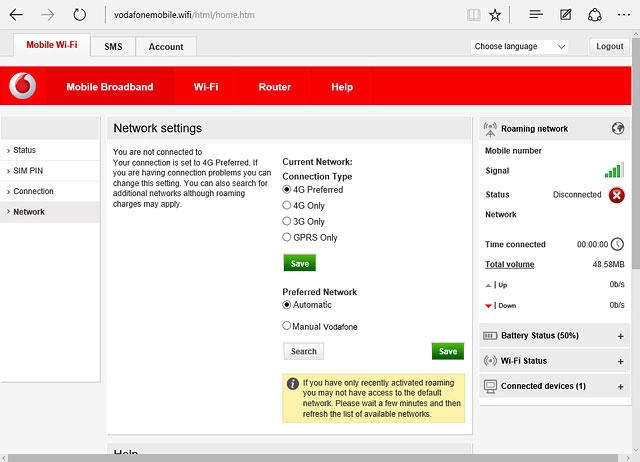Choose the 3G Only radio option
This screenshot has width=640, height=462.
[287, 222]
